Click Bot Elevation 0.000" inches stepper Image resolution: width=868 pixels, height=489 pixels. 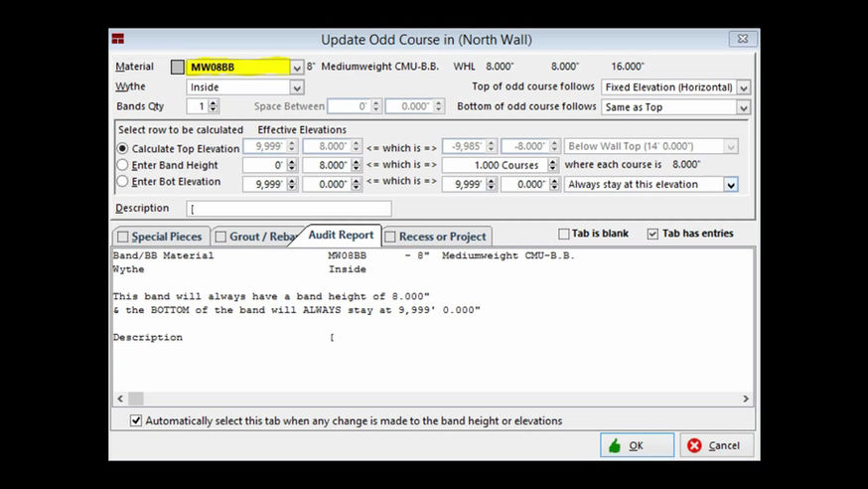(x=357, y=184)
